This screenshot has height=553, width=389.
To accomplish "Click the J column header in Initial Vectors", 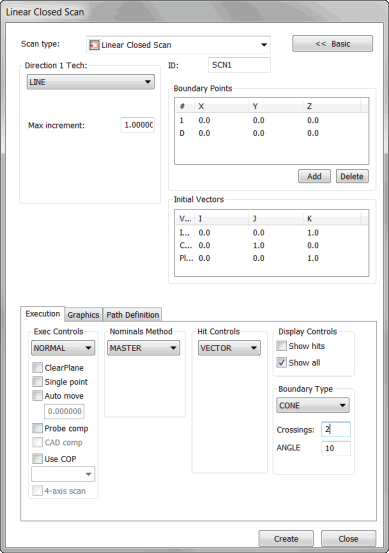I will click(x=276, y=219).
